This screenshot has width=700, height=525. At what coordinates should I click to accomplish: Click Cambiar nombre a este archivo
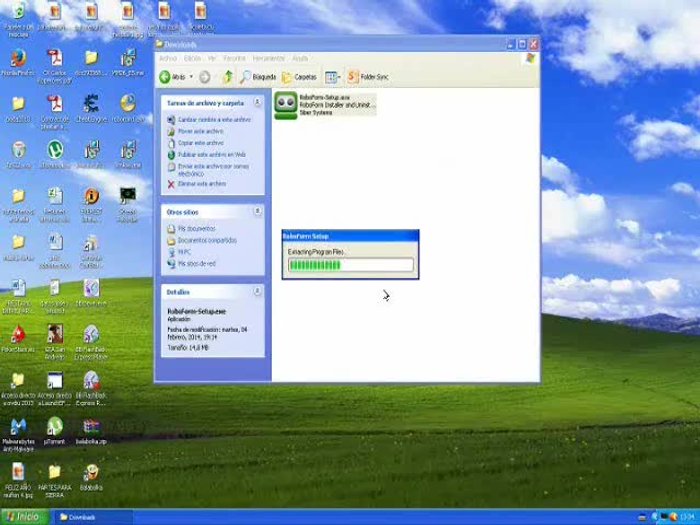coord(209,120)
